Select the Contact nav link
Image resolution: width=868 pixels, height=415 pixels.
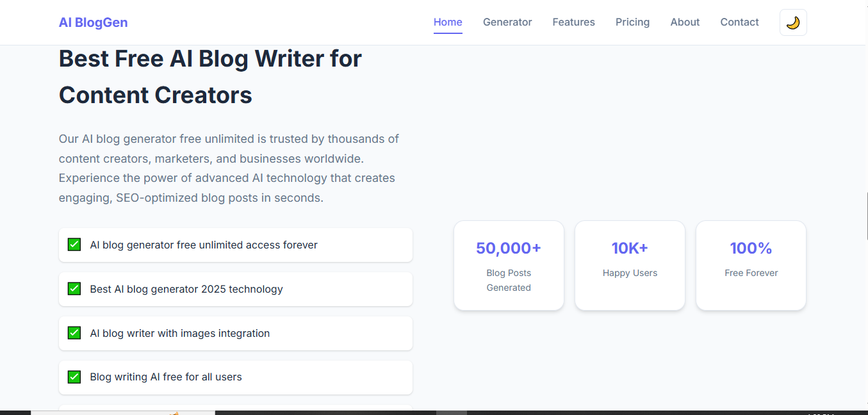click(x=739, y=22)
